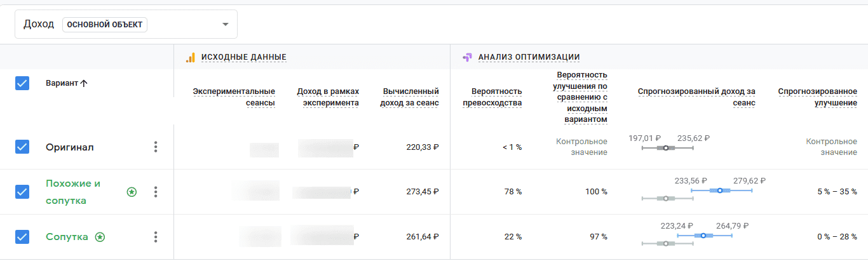Click the Optimize icon beside АНАЛИЗ ОПТИМИЗАЦИИ
Image resolution: width=868 pixels, height=261 pixels.
(x=467, y=57)
